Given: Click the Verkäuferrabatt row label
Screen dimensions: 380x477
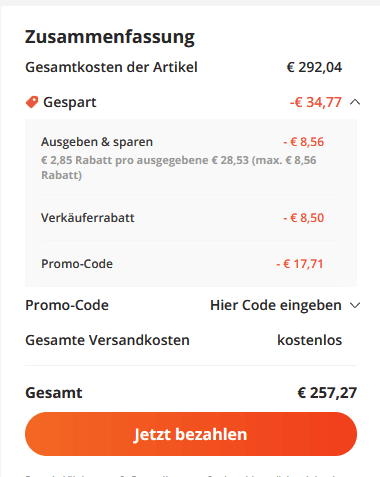Looking at the screenshot, I should pos(88,218).
